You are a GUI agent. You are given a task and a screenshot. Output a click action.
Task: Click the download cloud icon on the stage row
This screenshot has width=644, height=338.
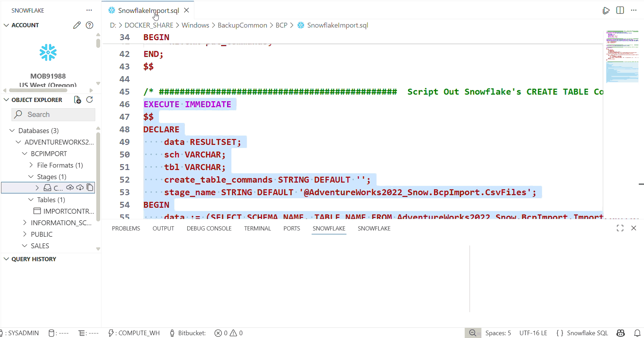click(80, 188)
